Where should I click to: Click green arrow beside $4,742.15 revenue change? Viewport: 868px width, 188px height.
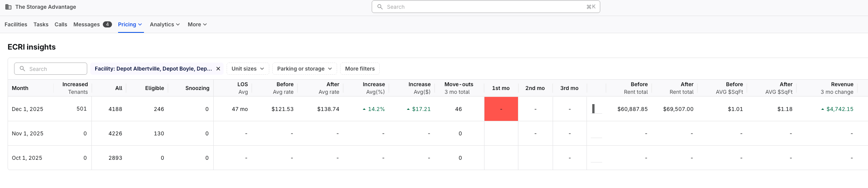coord(823,109)
